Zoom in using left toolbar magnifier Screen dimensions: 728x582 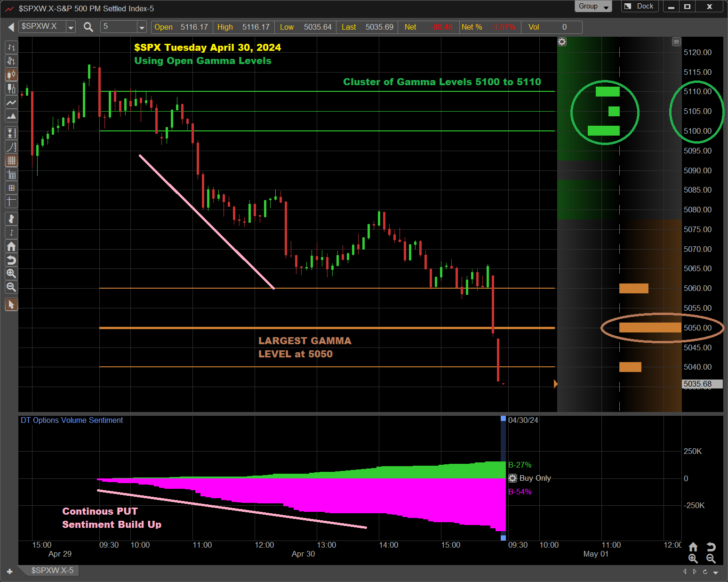point(11,274)
